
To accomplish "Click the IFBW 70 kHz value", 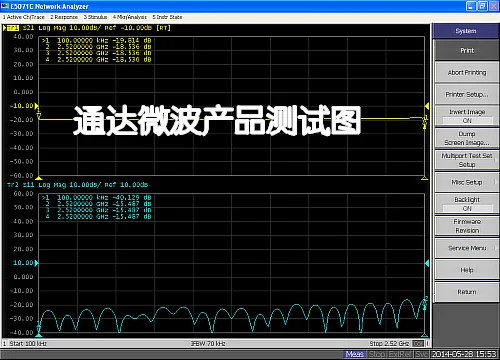I will (x=208, y=343).
